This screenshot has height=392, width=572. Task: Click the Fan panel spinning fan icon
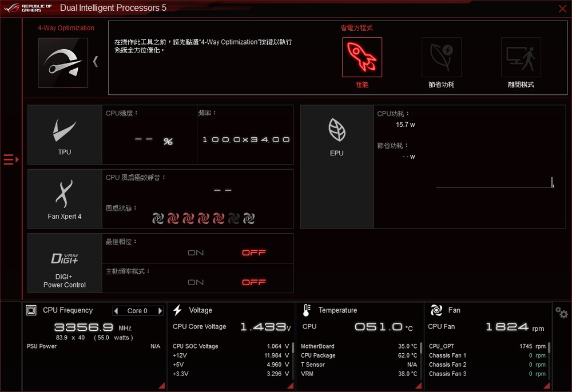pyautogui.click(x=436, y=310)
